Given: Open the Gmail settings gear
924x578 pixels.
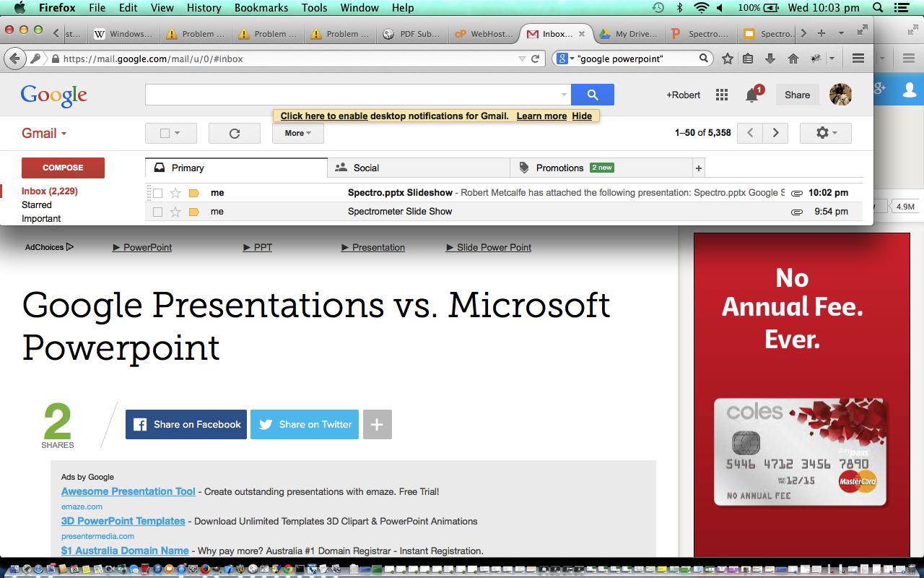Looking at the screenshot, I should coord(825,133).
